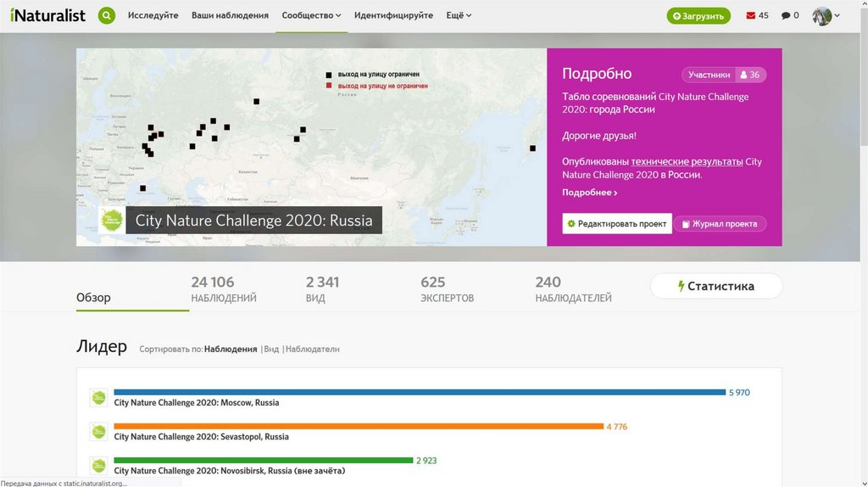Click the green search magnifier icon
868x487 pixels.
pyautogui.click(x=106, y=15)
